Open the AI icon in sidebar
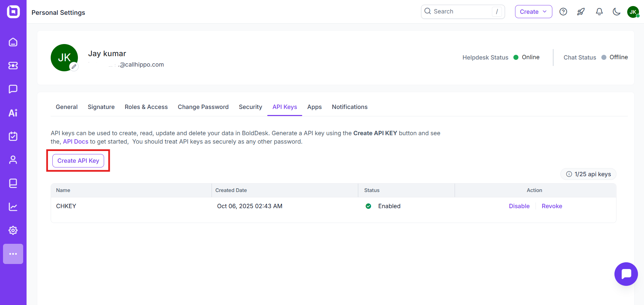644x305 pixels. 13,113
